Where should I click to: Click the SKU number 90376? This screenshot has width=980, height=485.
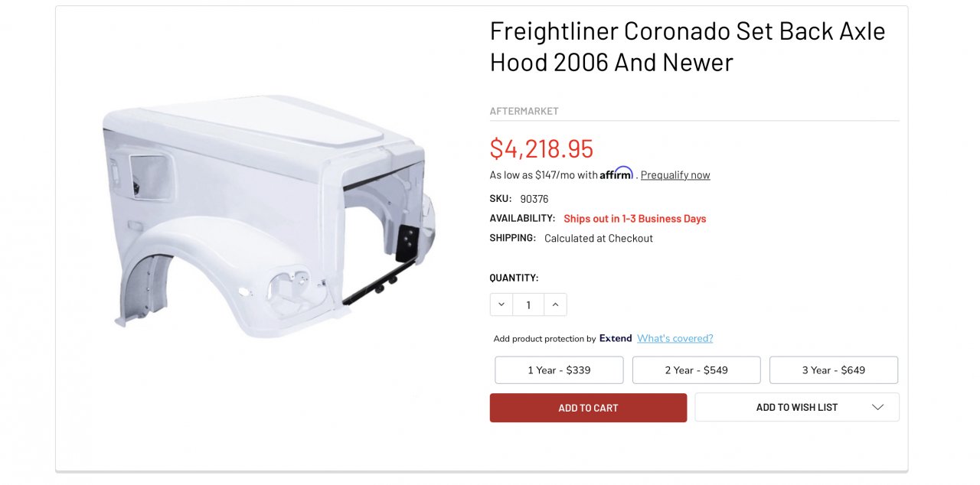coord(534,199)
